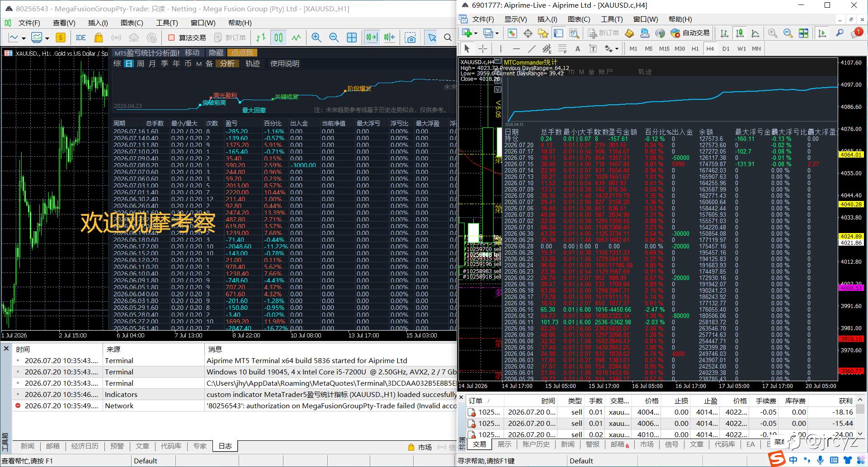Screen dimensions: 868x467
Task: Switch the chart to candlestick mode
Action: pyautogui.click(x=278, y=37)
